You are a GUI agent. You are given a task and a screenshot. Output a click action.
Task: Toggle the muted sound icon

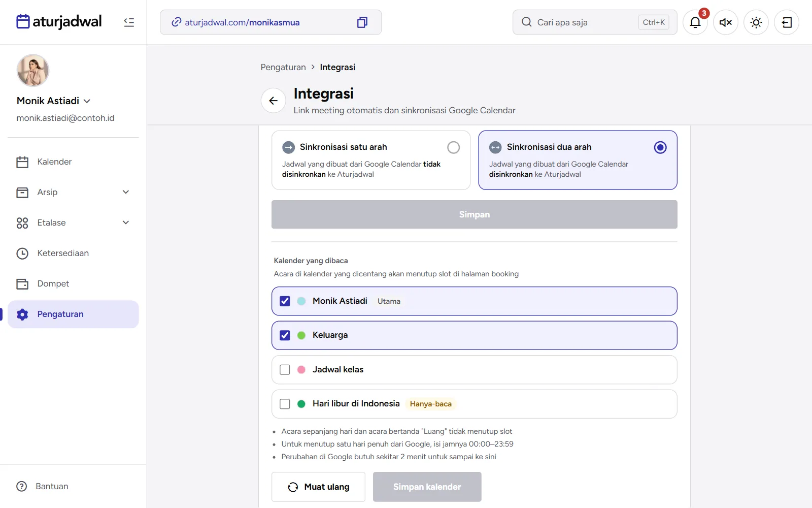tap(726, 22)
